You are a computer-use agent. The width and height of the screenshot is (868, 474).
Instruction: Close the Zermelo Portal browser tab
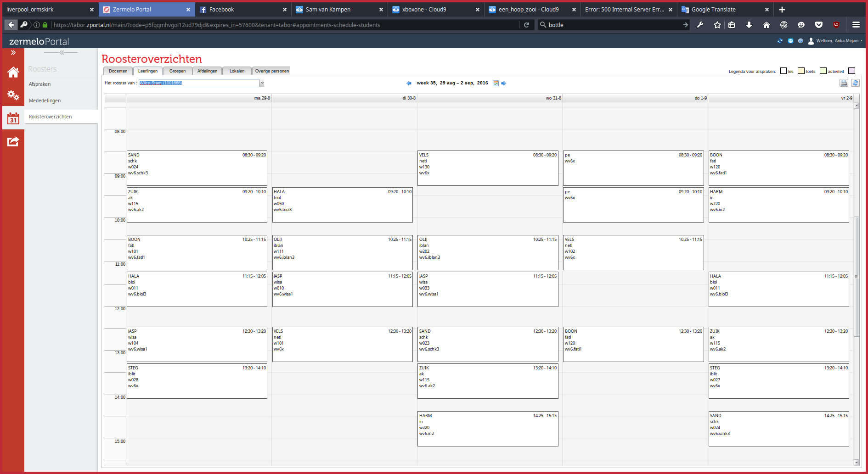coord(188,9)
